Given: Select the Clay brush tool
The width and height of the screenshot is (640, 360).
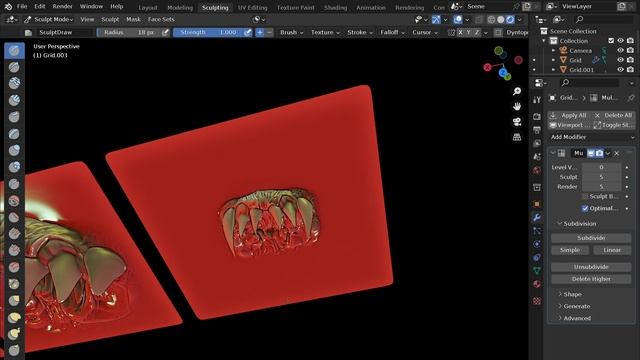Looking at the screenshot, I should coord(14,83).
